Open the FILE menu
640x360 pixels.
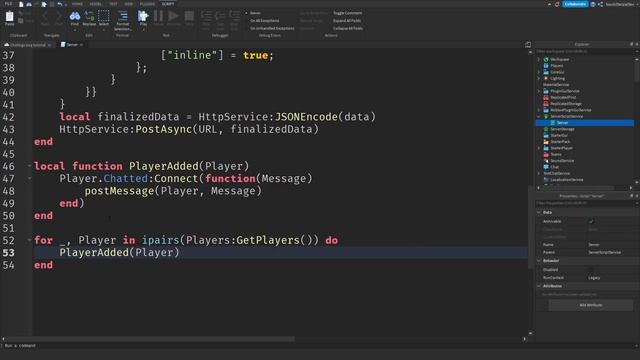[x=8, y=4]
